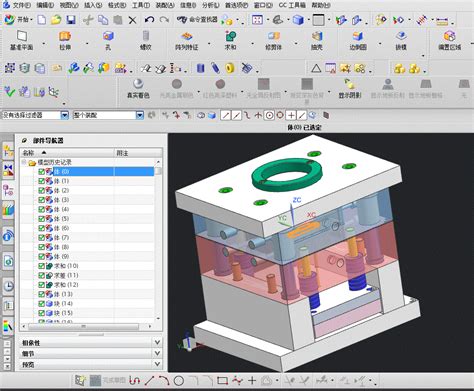Click the Undo arrow icon

149,20
